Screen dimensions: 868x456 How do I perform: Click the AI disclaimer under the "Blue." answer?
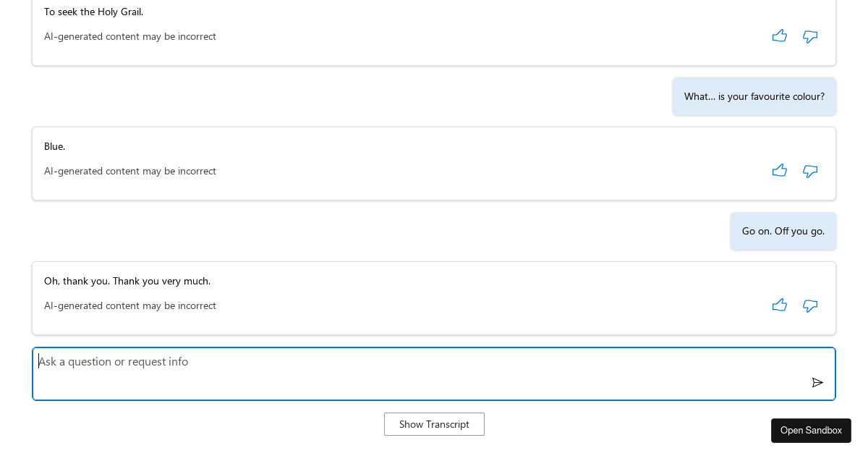130,171
